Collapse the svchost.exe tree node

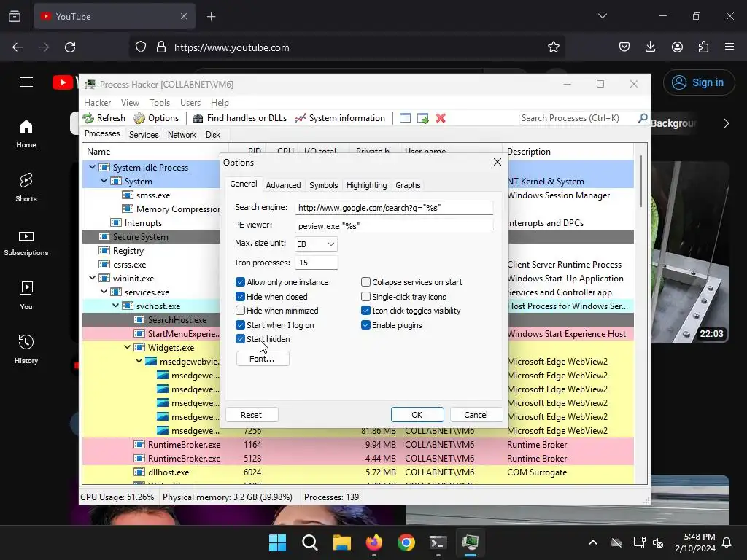click(116, 306)
